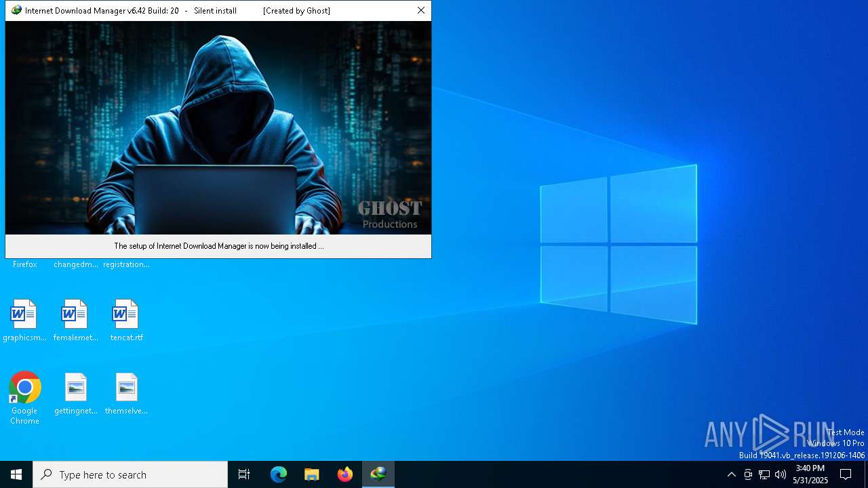Click the Show desktop sliver at the taskbar end
Viewport: 868px width, 488px height.
click(x=866, y=474)
